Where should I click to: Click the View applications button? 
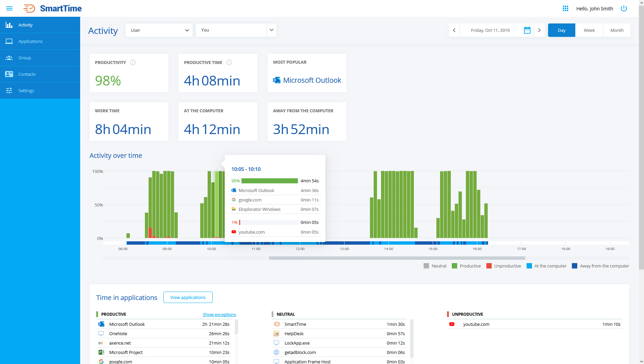188,297
